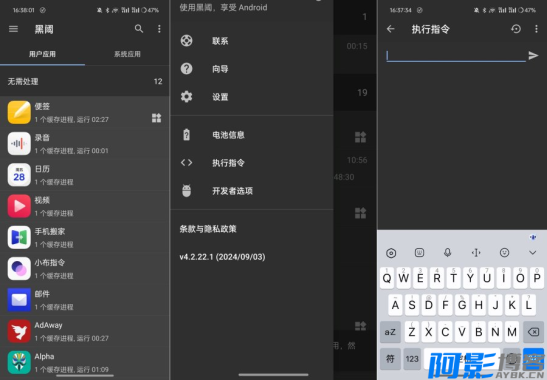547x380 pixels.
Task: Switch to the 符 symbols layout
Action: pyautogui.click(x=390, y=358)
